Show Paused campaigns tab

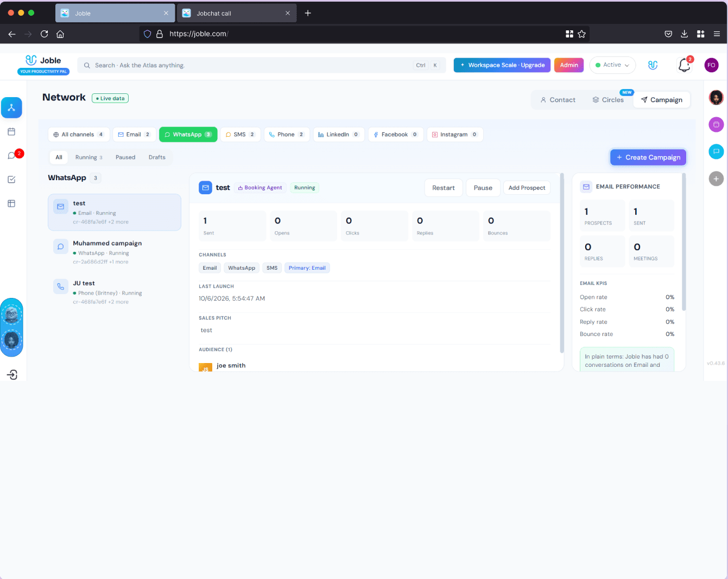125,157
